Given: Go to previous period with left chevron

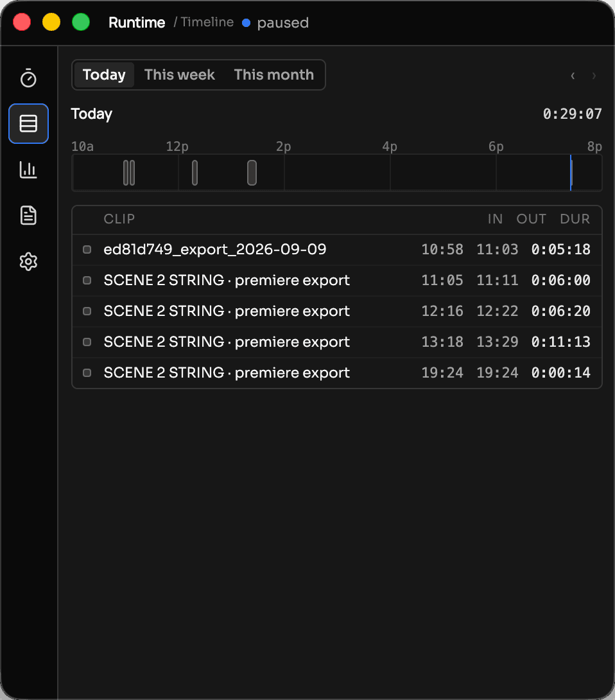Looking at the screenshot, I should (573, 75).
